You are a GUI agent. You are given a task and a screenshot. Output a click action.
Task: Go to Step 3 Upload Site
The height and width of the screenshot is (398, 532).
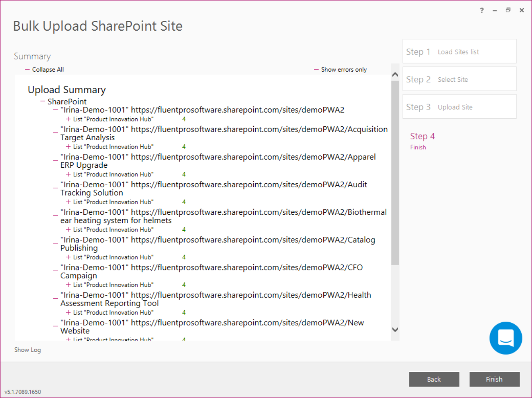click(x=459, y=107)
